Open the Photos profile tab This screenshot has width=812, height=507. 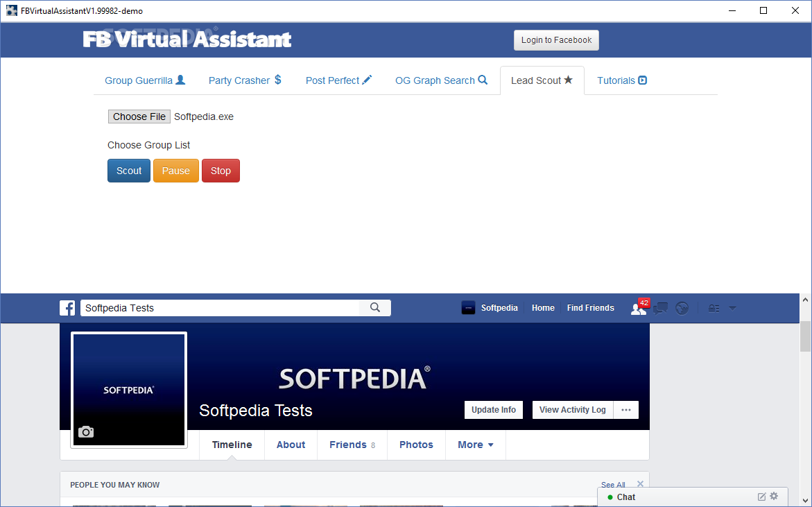coord(416,445)
